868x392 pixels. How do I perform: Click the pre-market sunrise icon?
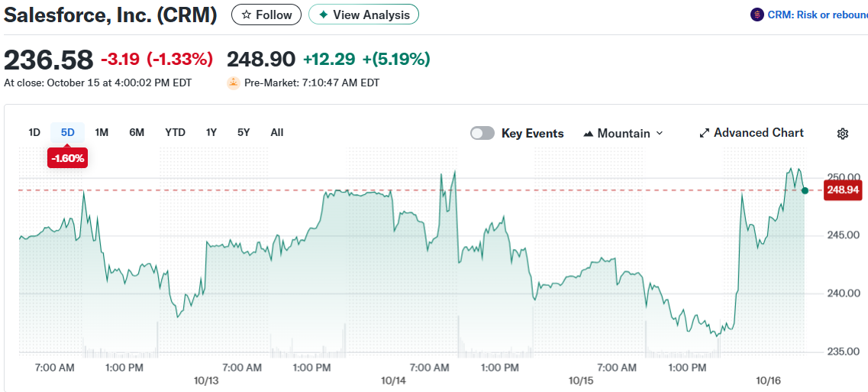click(234, 83)
